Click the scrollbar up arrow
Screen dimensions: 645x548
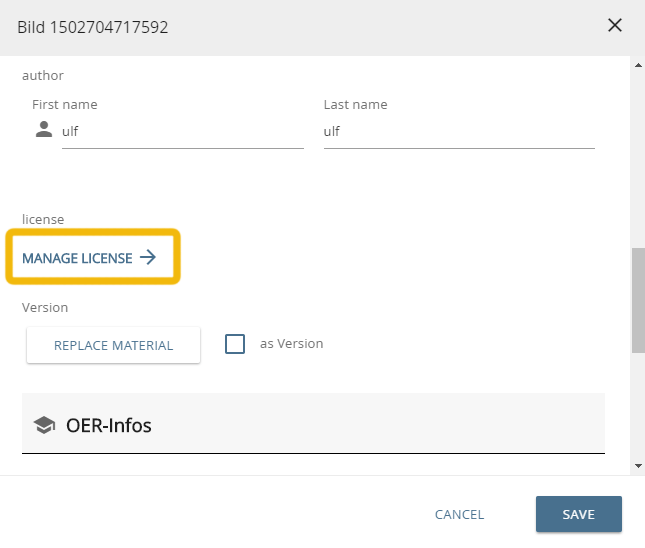[638, 66]
